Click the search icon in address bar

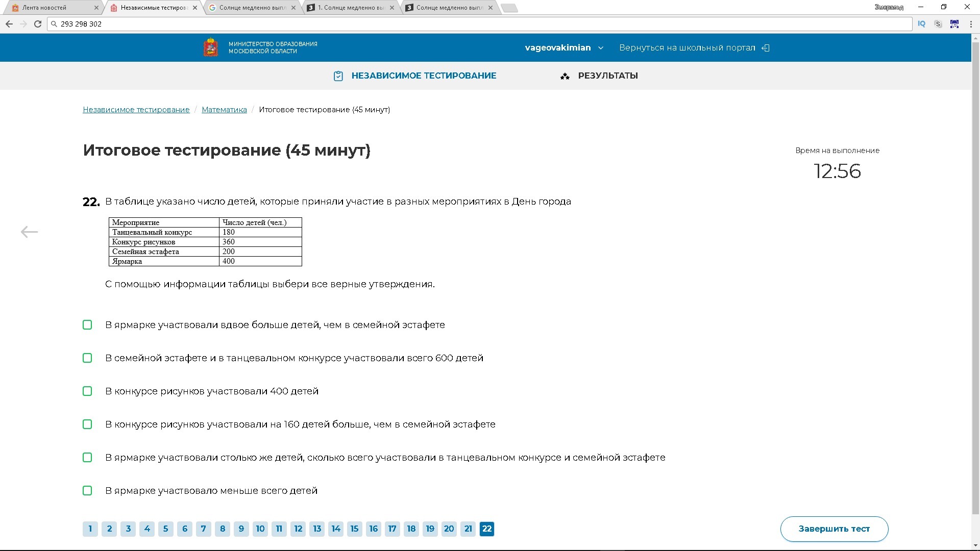point(55,24)
